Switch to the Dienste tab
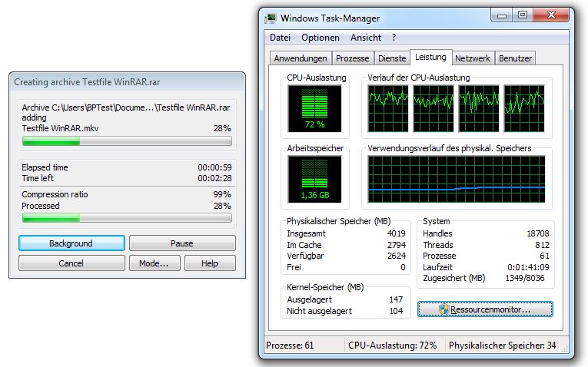588x367 pixels. [392, 58]
